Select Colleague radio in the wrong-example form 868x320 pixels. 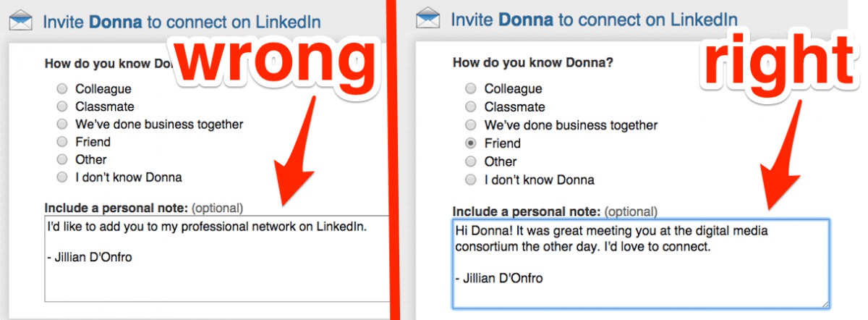(x=62, y=89)
